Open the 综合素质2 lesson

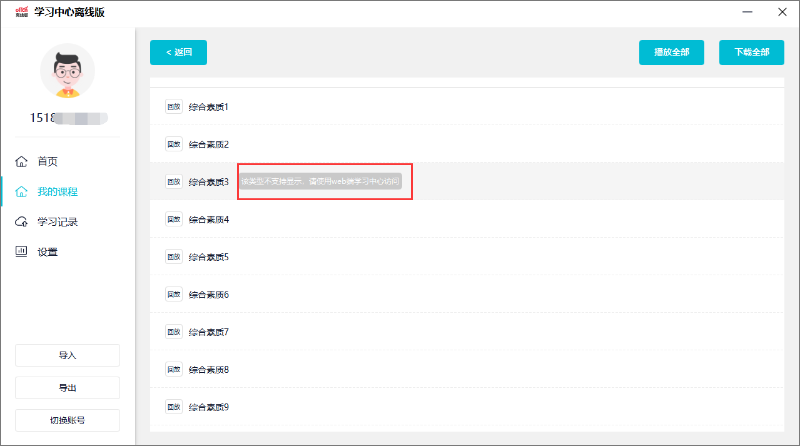point(209,144)
